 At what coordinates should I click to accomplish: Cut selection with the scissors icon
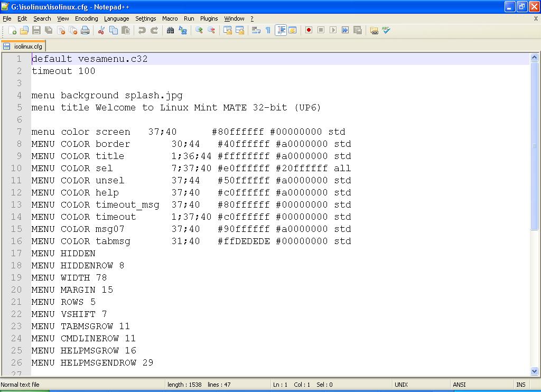(101, 31)
